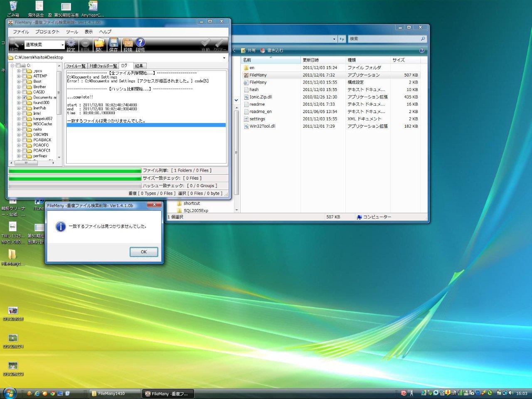Sort by the 更新日時 column header

point(323,60)
